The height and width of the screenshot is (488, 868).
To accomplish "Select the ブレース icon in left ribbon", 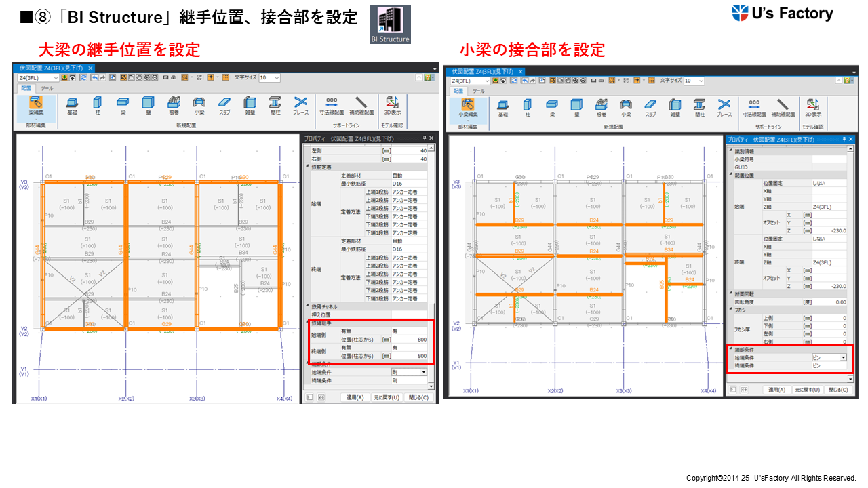I will tap(300, 104).
